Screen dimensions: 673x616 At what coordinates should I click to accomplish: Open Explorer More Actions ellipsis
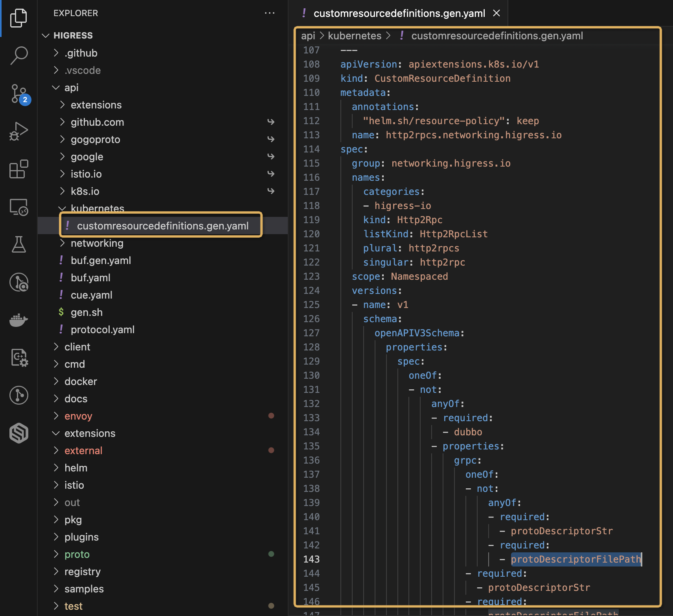pyautogui.click(x=270, y=13)
